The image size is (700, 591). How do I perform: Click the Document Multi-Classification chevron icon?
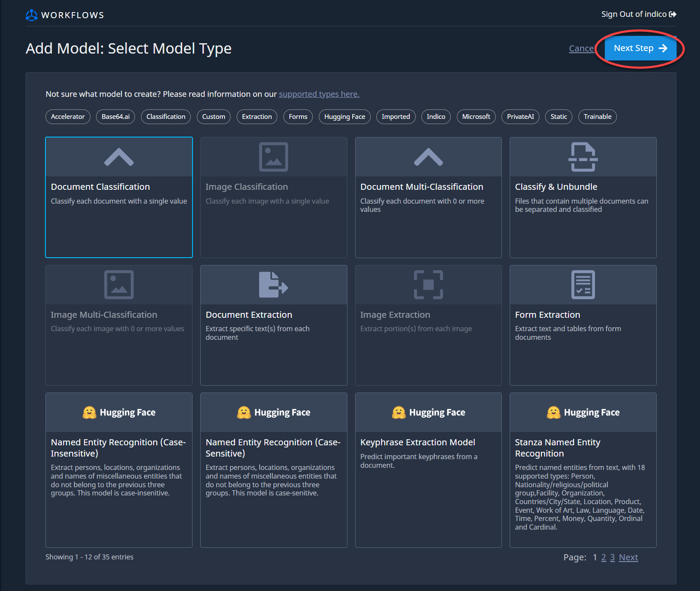pos(428,157)
